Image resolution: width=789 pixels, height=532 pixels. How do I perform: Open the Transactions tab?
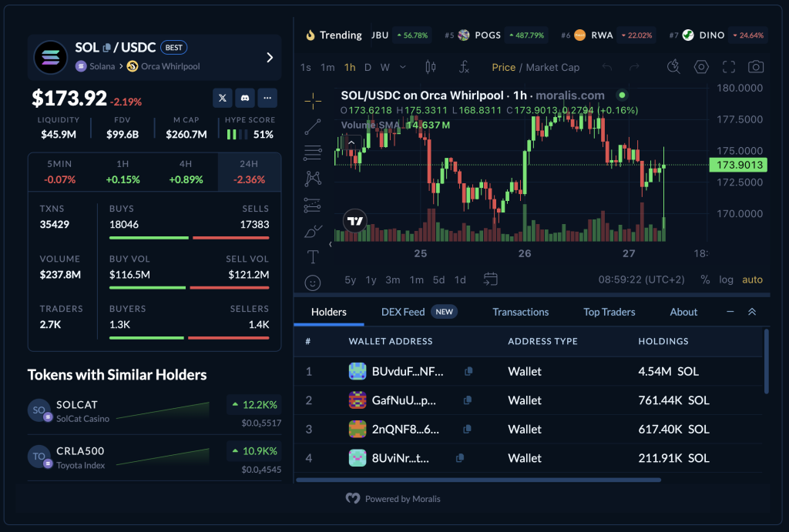[520, 312]
